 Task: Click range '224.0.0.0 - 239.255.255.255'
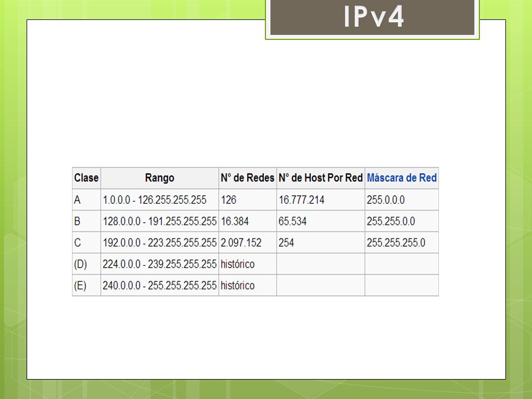click(160, 264)
